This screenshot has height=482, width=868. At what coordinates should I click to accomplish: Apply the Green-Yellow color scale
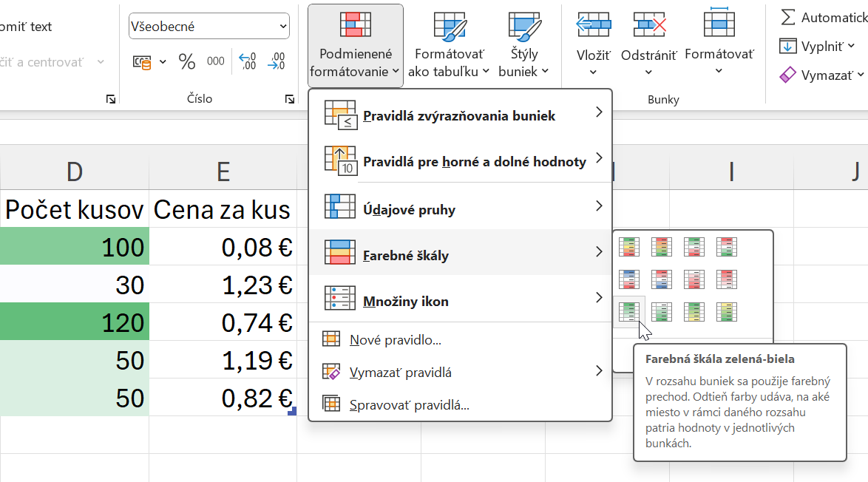click(694, 312)
